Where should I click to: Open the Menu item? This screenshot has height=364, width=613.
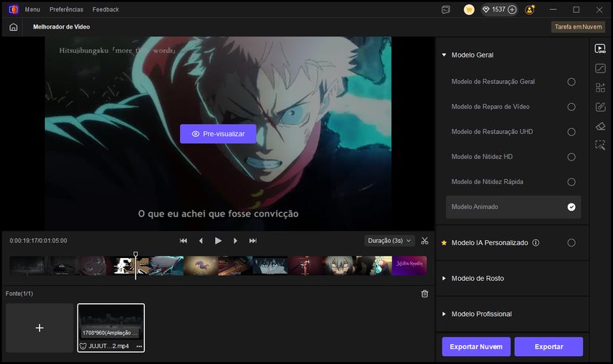point(32,9)
